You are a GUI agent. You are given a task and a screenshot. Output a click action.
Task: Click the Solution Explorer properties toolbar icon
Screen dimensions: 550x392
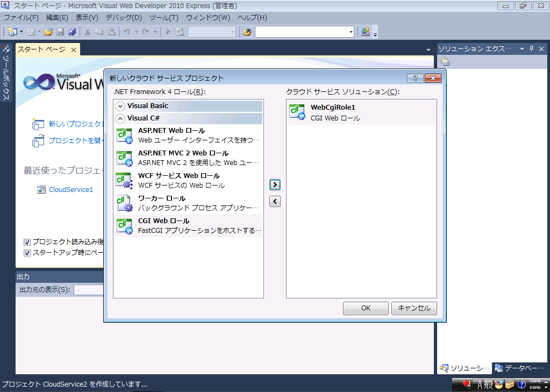pos(445,62)
